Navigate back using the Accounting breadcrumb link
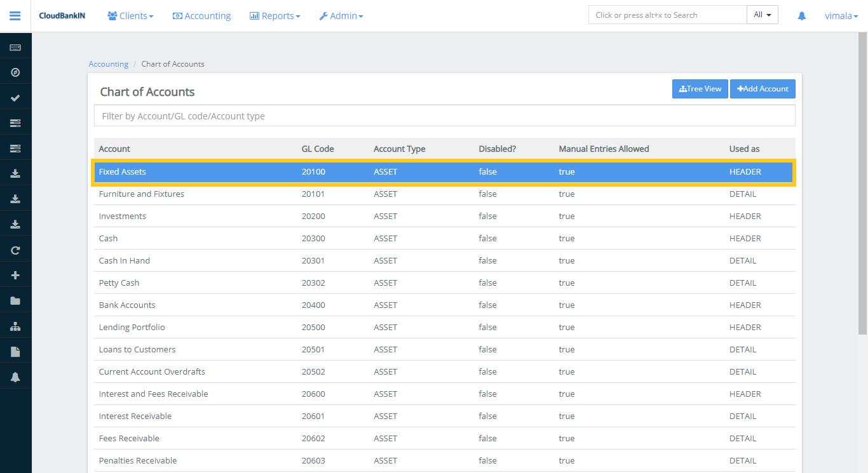The image size is (868, 473). (108, 63)
